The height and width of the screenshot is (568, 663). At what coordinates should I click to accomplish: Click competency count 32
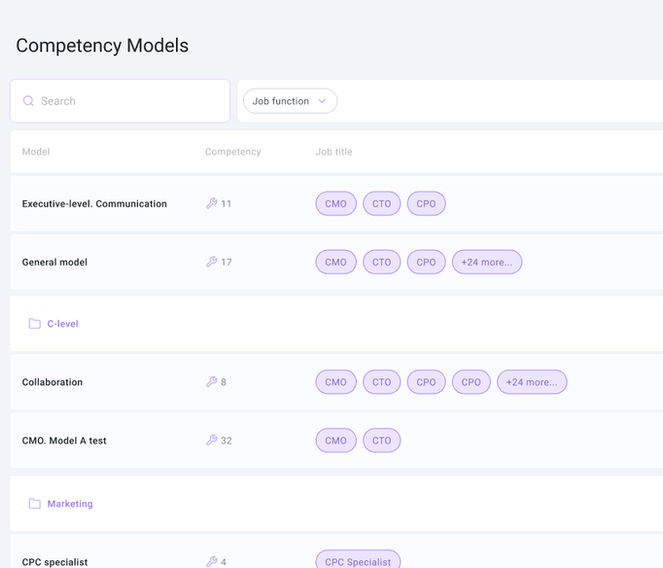pos(226,441)
